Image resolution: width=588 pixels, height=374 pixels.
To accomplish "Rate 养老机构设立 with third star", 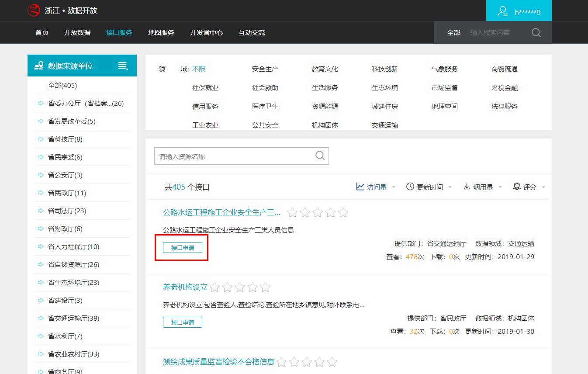I will [240, 287].
